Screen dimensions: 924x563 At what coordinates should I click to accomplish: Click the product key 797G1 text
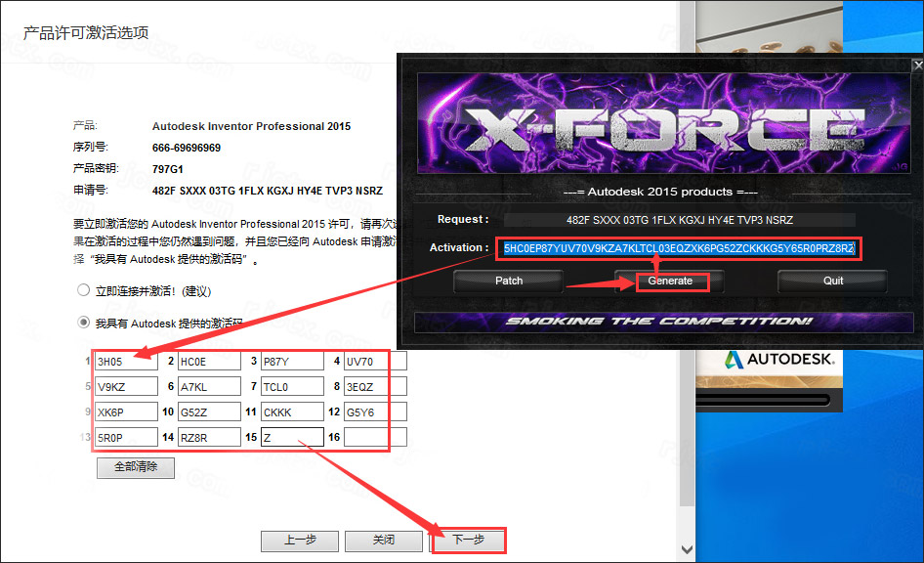tap(168, 169)
